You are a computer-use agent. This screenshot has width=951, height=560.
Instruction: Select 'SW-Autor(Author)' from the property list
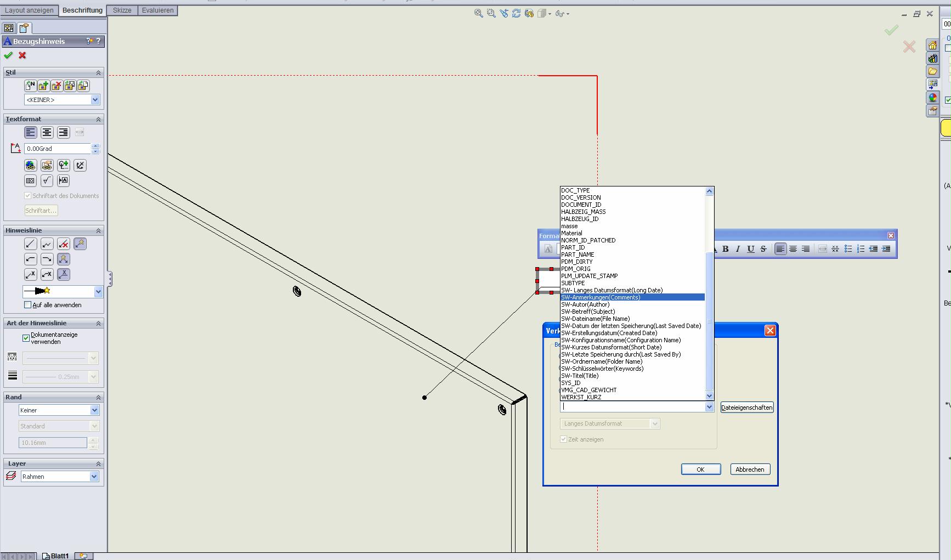tap(585, 304)
